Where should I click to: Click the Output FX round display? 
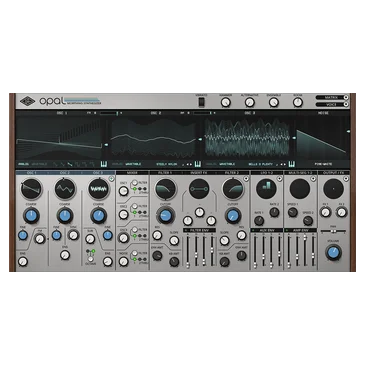[x=333, y=189]
